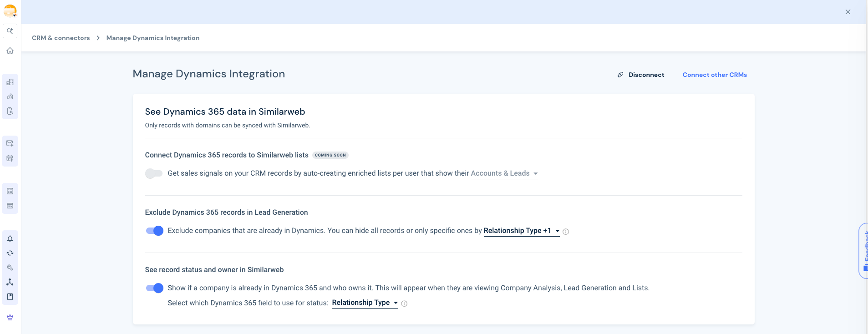
Task: Close the integration page with X
Action: 848,12
